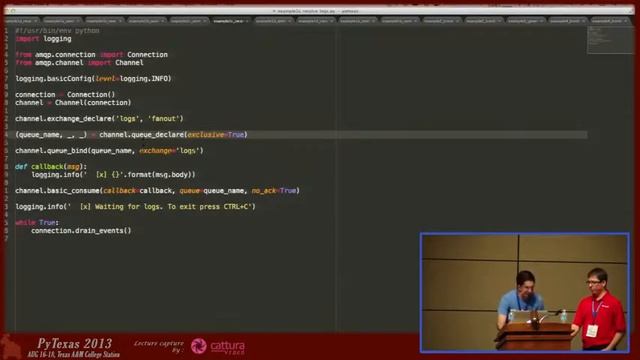Click the 'while True:' line
This screenshot has height=360, width=640.
[x=37, y=222]
